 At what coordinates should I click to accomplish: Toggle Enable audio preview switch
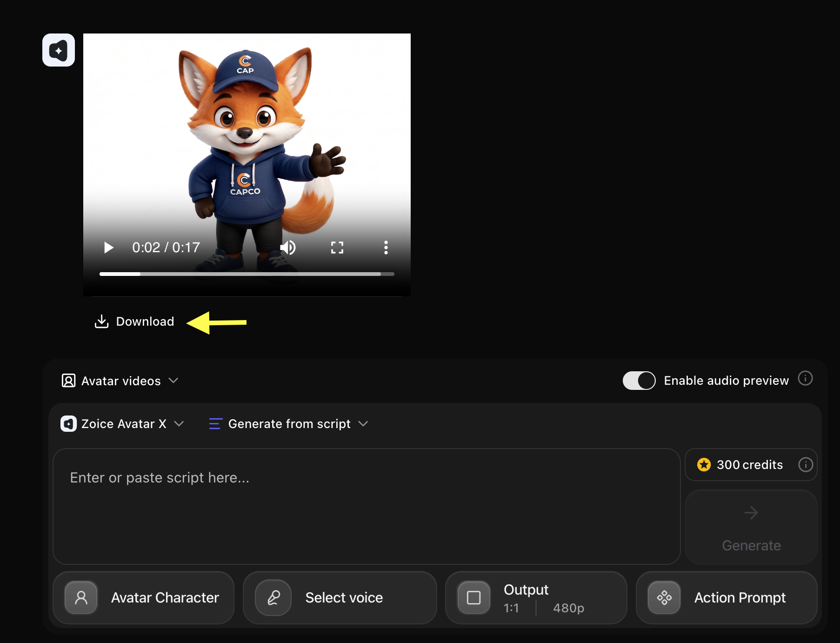click(639, 381)
